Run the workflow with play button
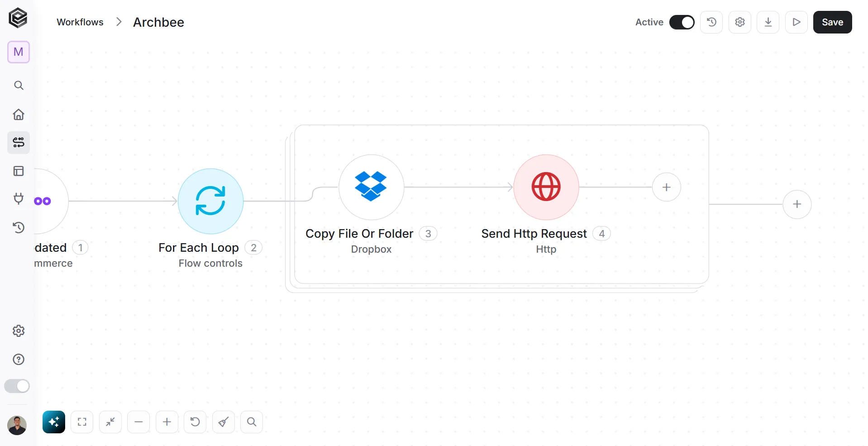868x446 pixels. pos(796,22)
